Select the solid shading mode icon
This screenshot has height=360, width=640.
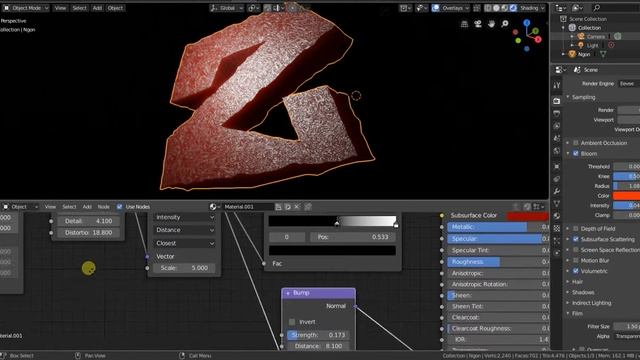tap(496, 8)
